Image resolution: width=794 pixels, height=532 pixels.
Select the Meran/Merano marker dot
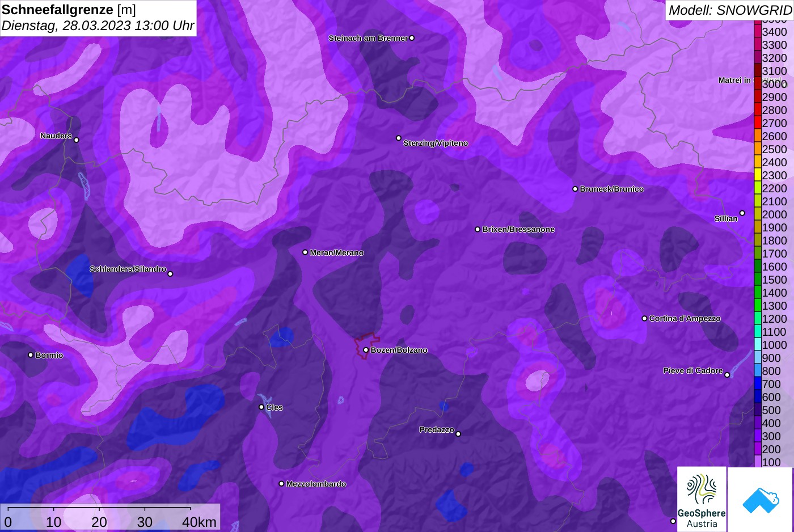(305, 252)
